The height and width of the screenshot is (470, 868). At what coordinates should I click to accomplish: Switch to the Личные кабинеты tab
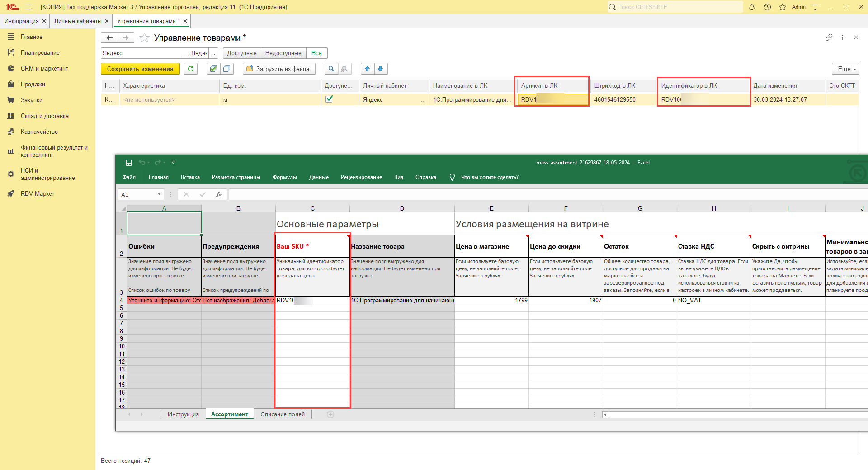point(78,21)
